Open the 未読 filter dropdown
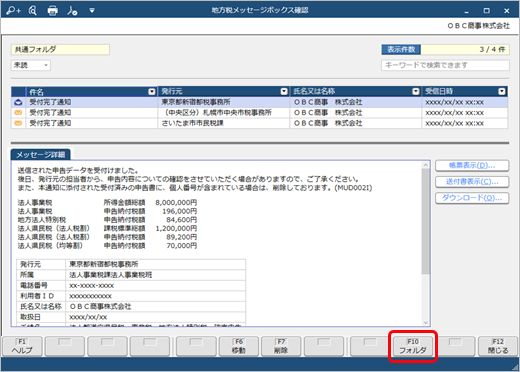520x372 pixels. coord(31,65)
